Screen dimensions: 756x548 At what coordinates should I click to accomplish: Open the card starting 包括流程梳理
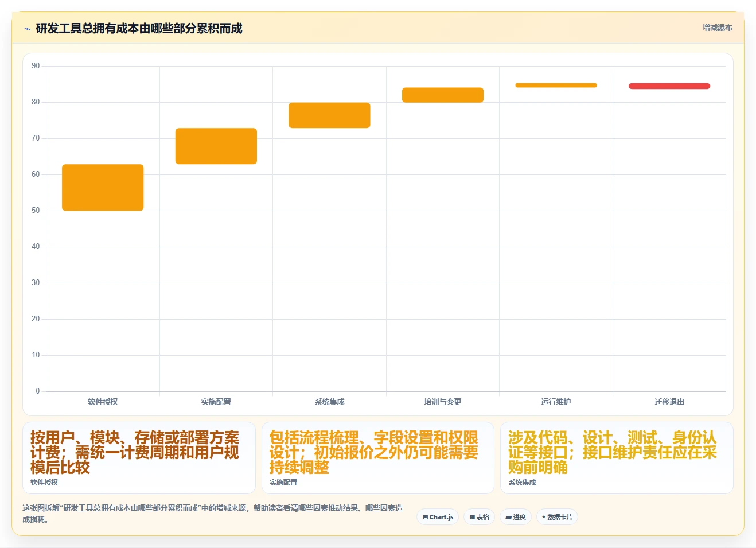pos(378,458)
